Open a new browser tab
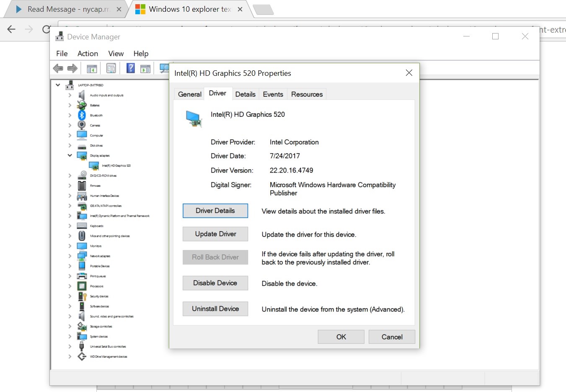The height and width of the screenshot is (392, 566). [264, 9]
